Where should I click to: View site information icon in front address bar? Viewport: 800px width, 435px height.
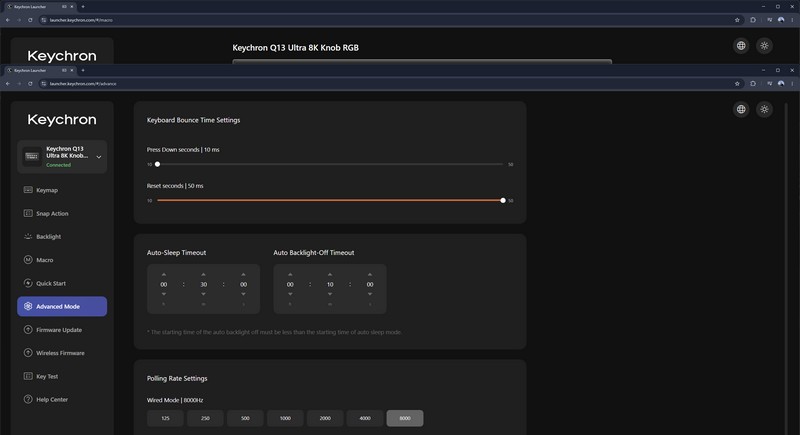pyautogui.click(x=44, y=84)
